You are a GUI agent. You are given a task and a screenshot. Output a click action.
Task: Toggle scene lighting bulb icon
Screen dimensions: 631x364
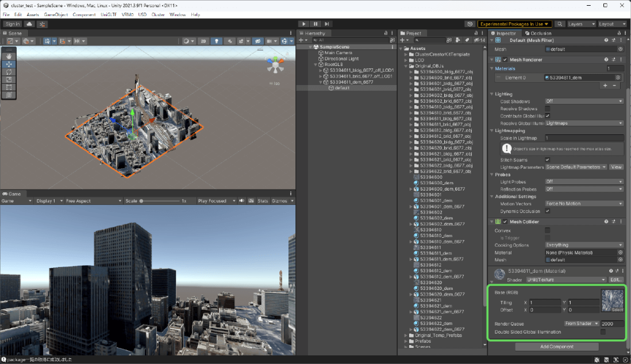(x=217, y=41)
